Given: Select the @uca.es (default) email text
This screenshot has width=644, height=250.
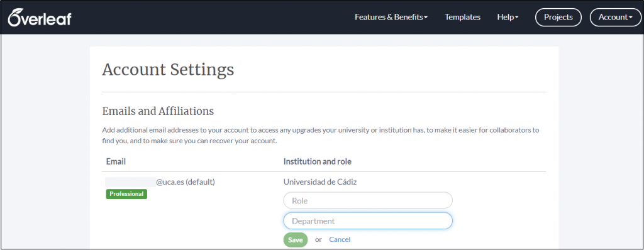Looking at the screenshot, I should (x=186, y=182).
